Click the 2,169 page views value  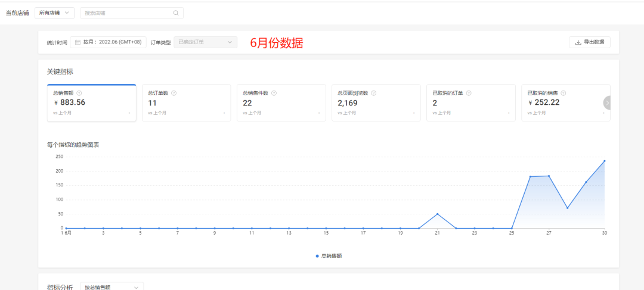pyautogui.click(x=348, y=102)
